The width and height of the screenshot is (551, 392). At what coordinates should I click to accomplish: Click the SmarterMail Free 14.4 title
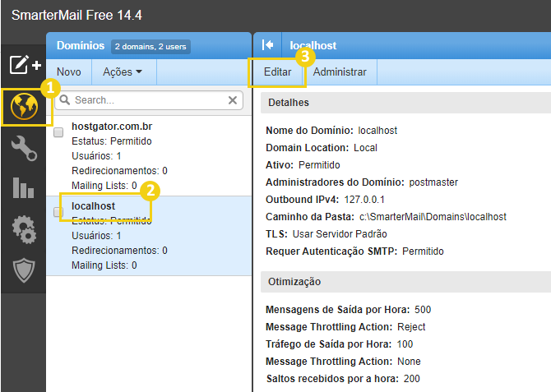tap(76, 15)
